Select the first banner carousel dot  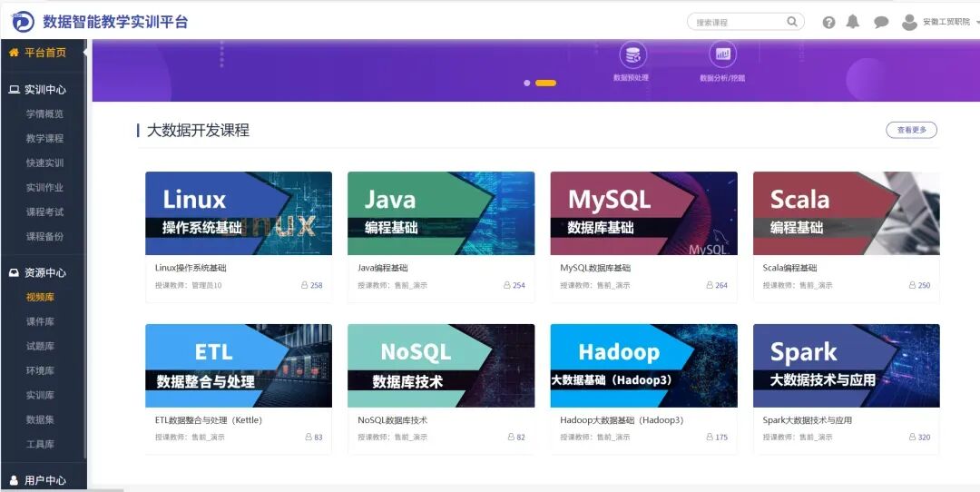pos(527,83)
